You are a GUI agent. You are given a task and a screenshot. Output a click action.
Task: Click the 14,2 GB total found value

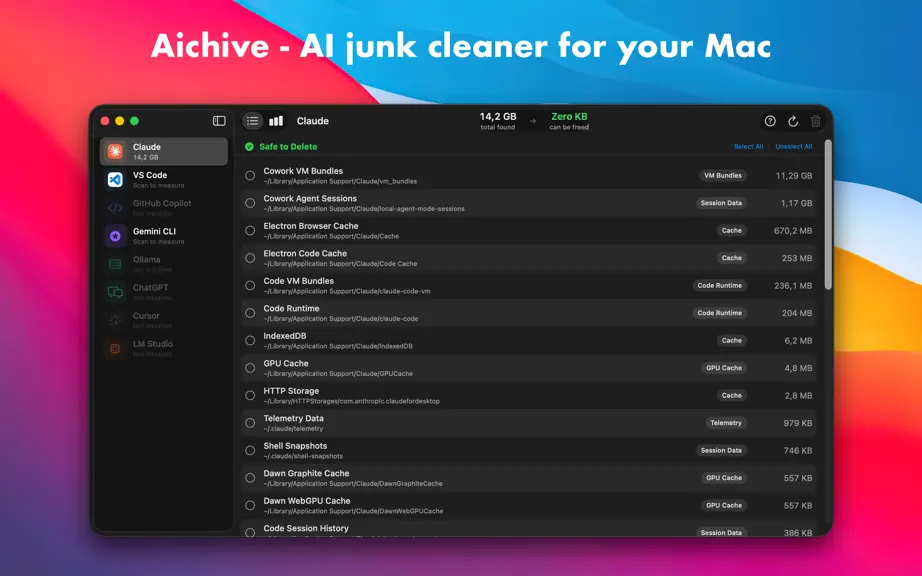coord(497,117)
